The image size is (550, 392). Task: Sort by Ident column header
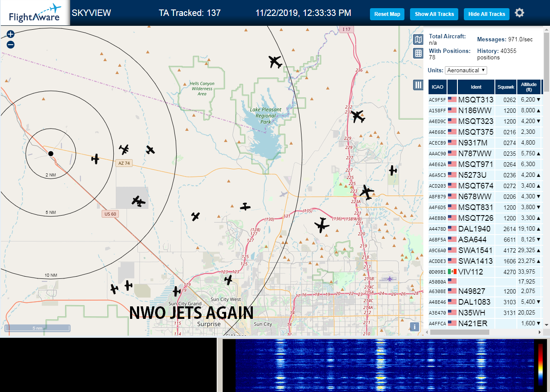476,87
